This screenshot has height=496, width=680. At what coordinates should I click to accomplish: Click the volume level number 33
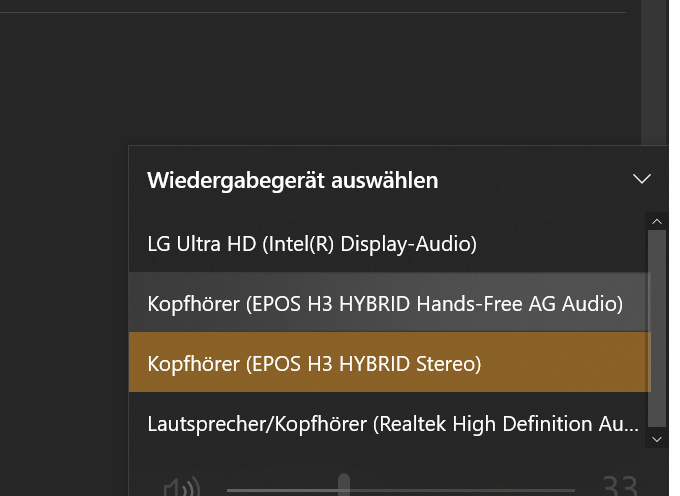[x=620, y=487]
